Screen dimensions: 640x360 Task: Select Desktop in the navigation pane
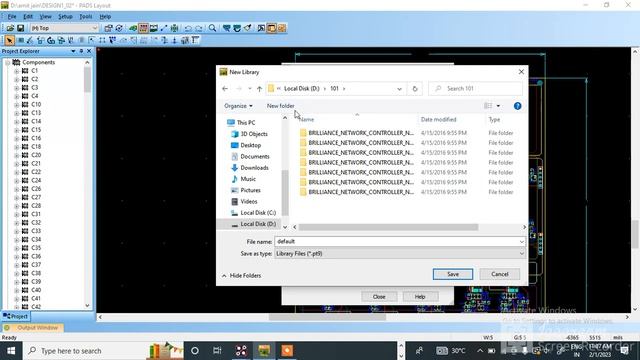250,145
